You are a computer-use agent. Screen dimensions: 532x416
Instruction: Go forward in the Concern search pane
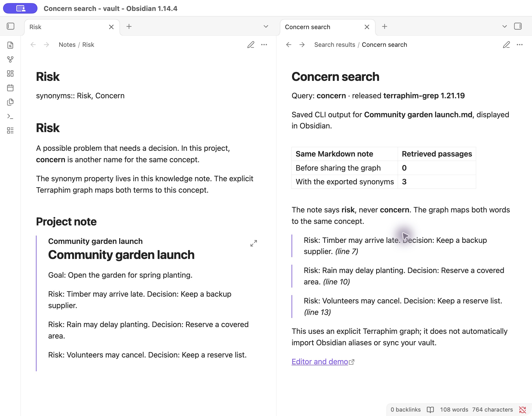coord(302,45)
